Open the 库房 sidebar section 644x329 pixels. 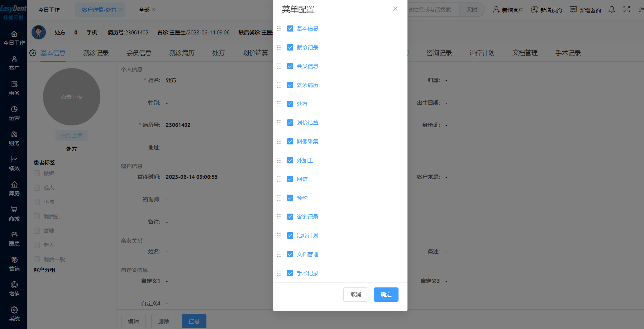pyautogui.click(x=14, y=189)
